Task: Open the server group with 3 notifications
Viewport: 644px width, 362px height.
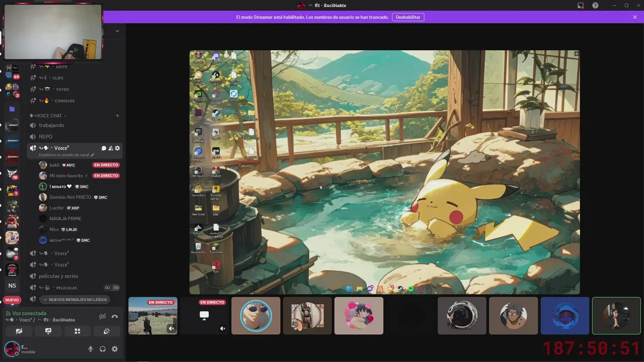Action: [12, 90]
